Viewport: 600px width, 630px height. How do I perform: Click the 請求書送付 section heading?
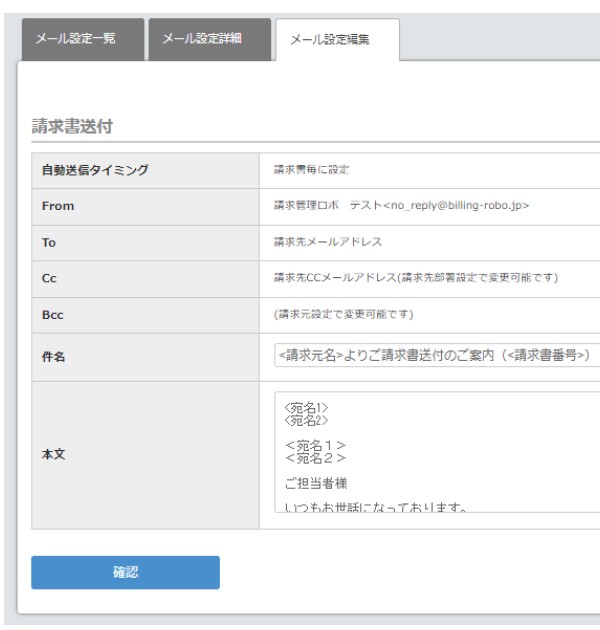(x=75, y=128)
